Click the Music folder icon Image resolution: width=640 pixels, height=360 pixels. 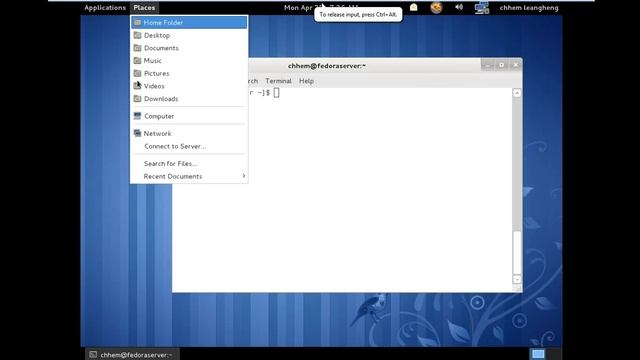(138, 60)
